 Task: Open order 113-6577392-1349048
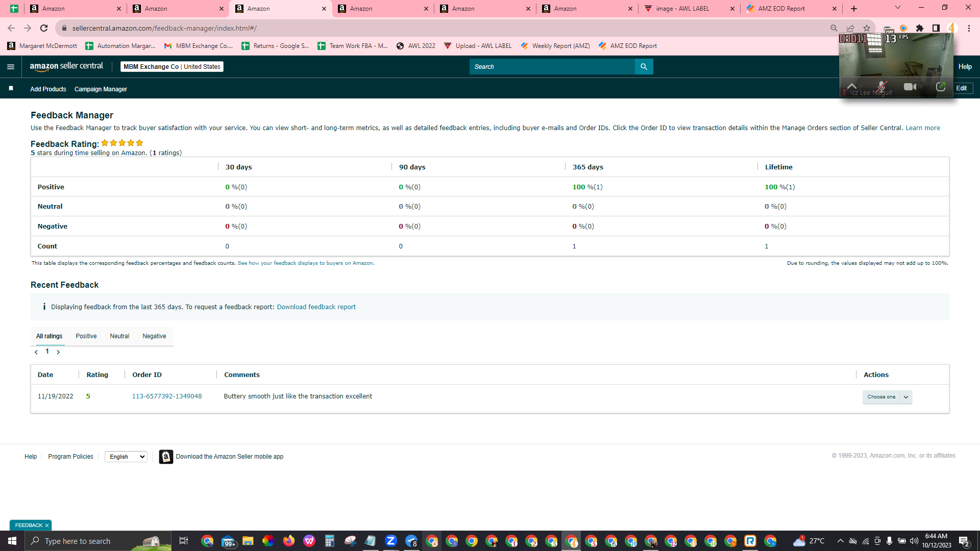click(167, 396)
